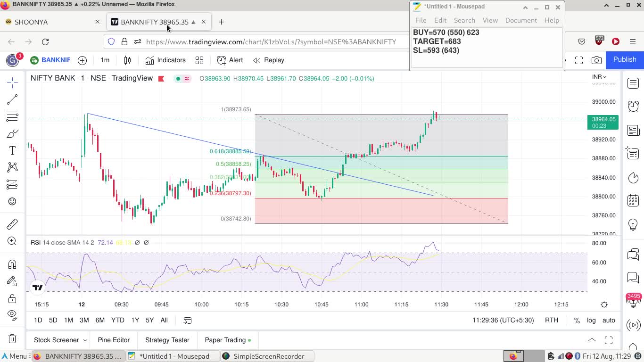Open notifications with 3495 badge
Viewport: 644px width, 362px height.
tap(633, 300)
